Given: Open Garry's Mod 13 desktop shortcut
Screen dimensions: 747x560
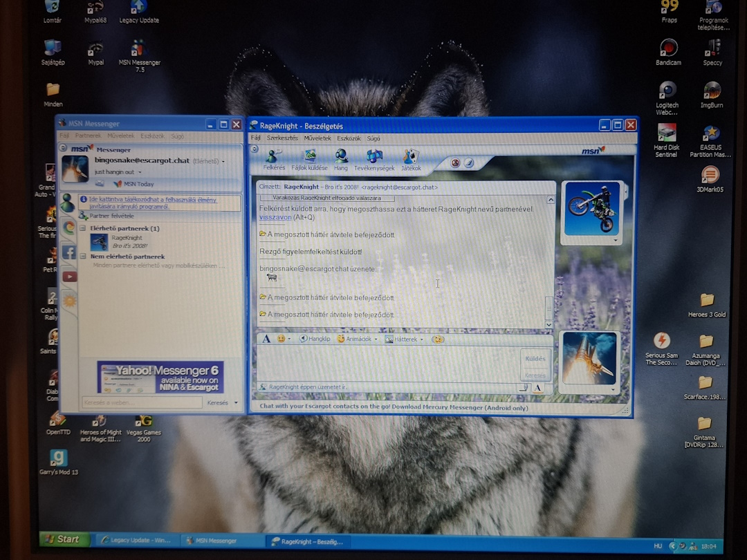Looking at the screenshot, I should tap(58, 462).
